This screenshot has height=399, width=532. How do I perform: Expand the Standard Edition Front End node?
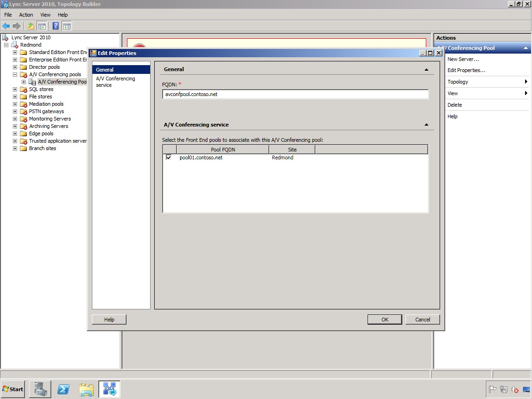(x=15, y=52)
